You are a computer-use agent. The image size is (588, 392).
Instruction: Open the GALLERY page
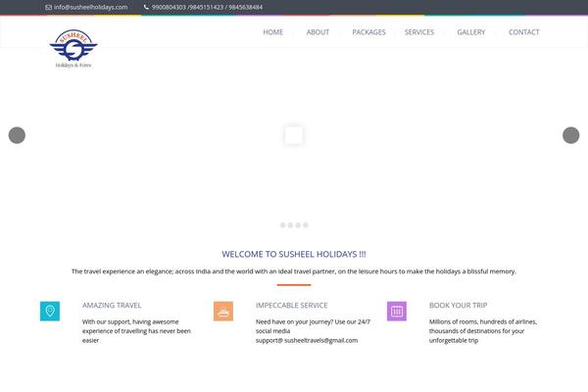click(x=471, y=32)
